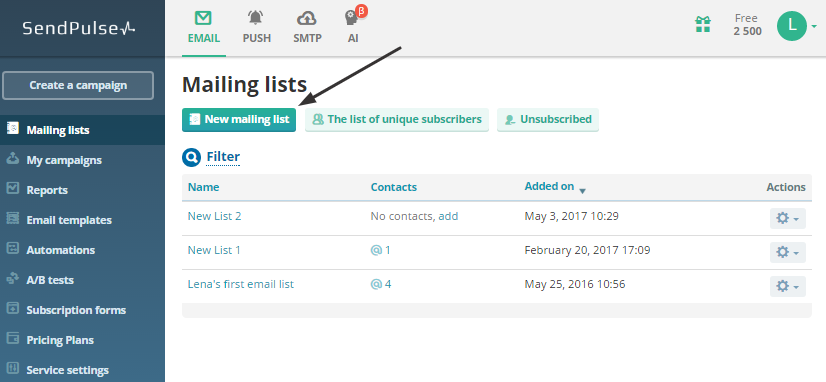Expand the account dropdown arrow near avatar
The width and height of the screenshot is (826, 382).
(814, 26)
